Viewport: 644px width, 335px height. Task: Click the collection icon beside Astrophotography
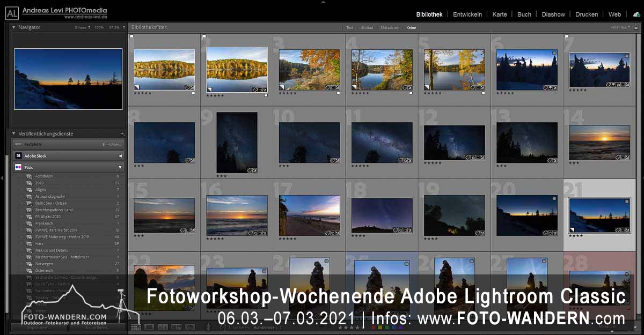pos(30,197)
